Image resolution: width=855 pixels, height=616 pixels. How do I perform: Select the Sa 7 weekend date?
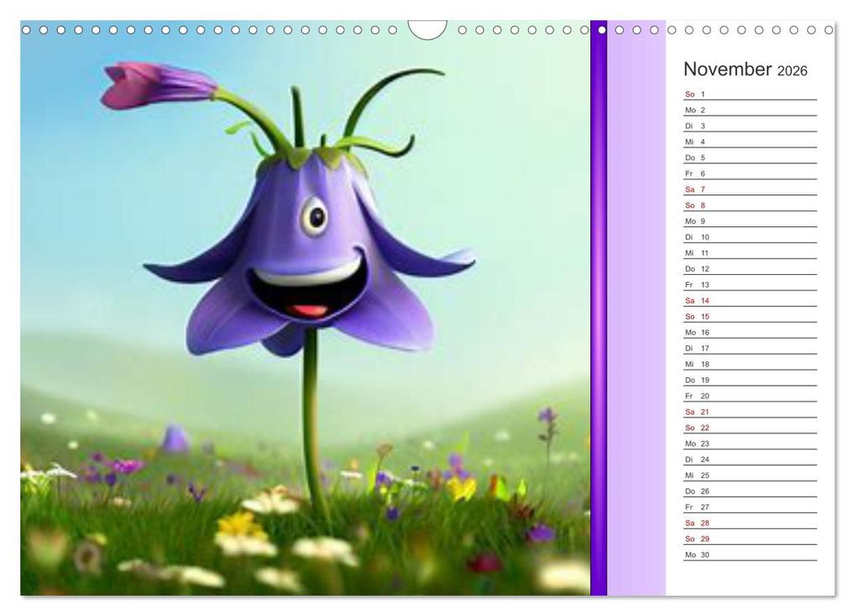(692, 189)
